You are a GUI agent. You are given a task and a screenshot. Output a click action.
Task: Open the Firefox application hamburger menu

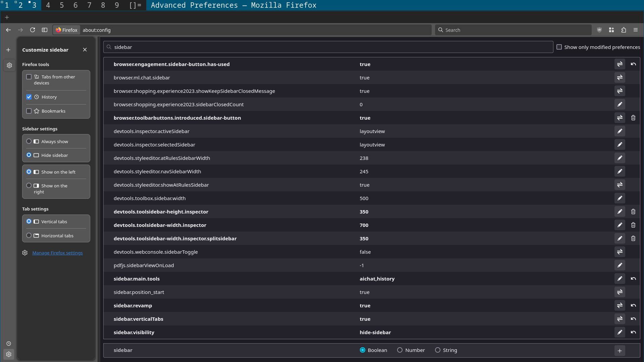(x=636, y=30)
